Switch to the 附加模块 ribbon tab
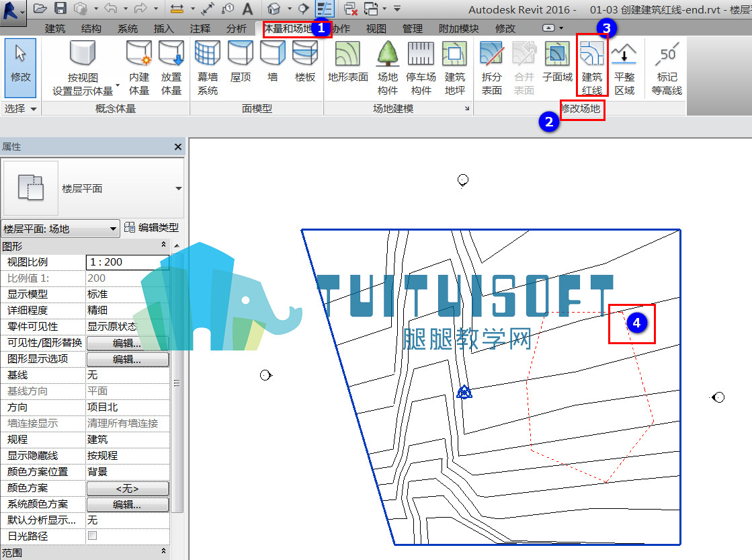Image resolution: width=752 pixels, height=560 pixels. click(458, 29)
